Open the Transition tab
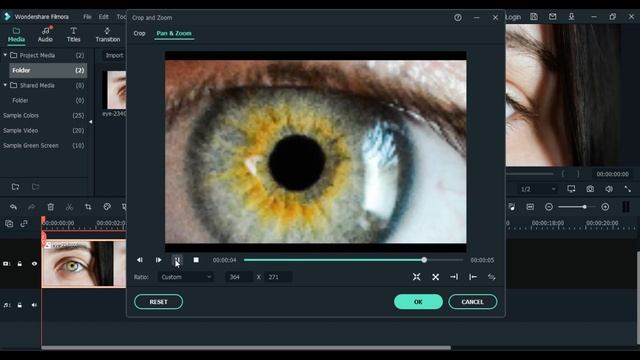The width and height of the screenshot is (640, 360). (107, 35)
